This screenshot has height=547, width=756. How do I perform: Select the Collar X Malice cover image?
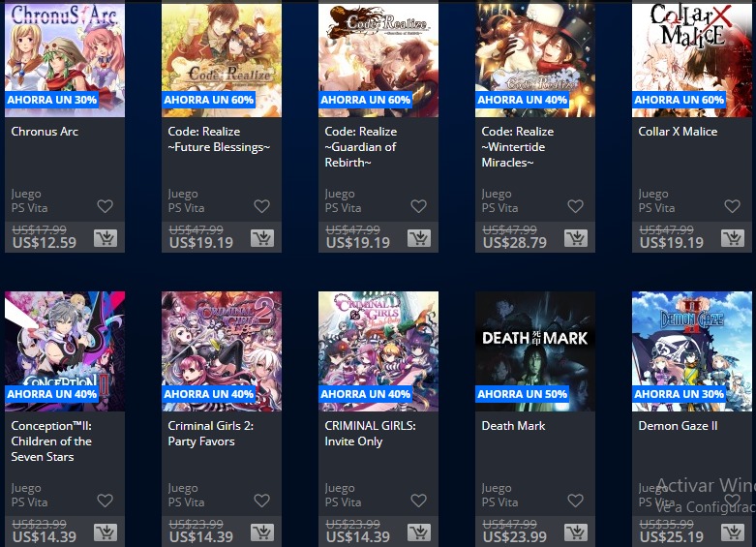click(692, 58)
